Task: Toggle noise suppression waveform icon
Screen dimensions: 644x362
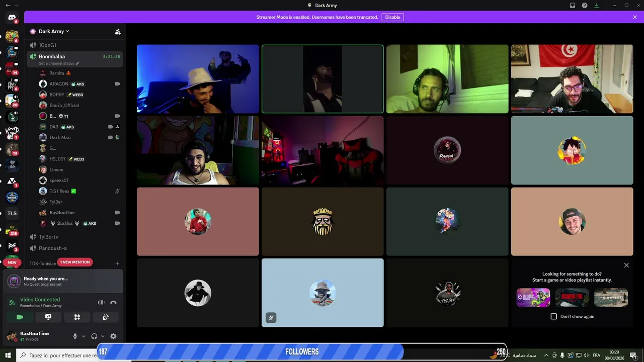Action: 101,302
